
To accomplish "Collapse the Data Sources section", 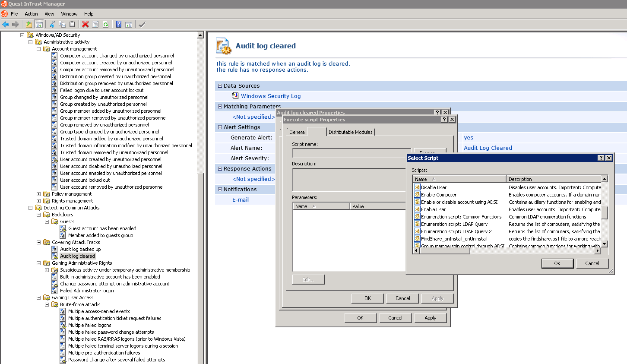I will [220, 86].
